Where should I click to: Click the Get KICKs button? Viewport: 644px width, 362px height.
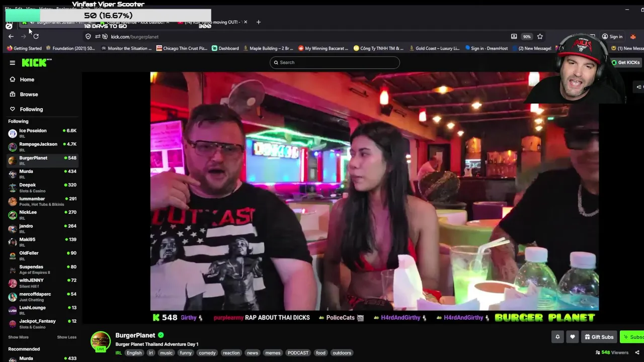[626, 62]
